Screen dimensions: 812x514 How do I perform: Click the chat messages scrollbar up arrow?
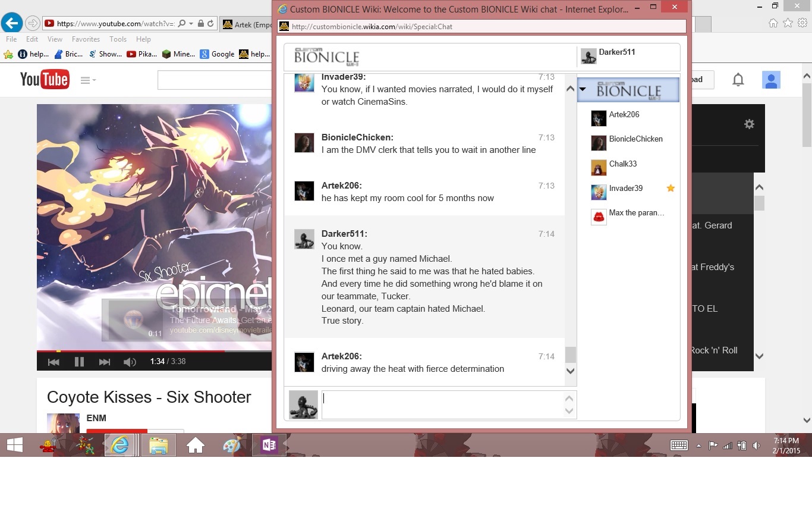(570, 89)
